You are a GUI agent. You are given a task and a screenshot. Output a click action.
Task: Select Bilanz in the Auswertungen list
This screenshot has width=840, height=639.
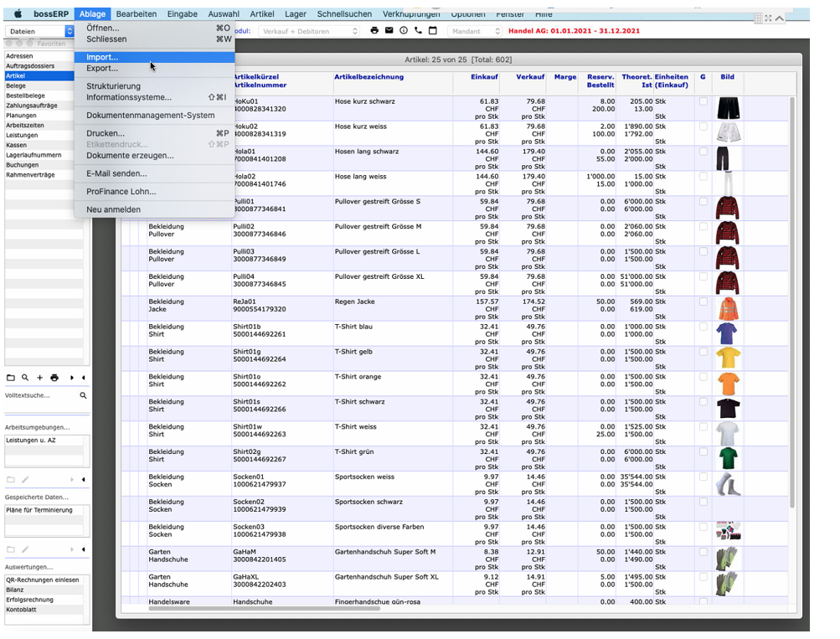tap(16, 590)
